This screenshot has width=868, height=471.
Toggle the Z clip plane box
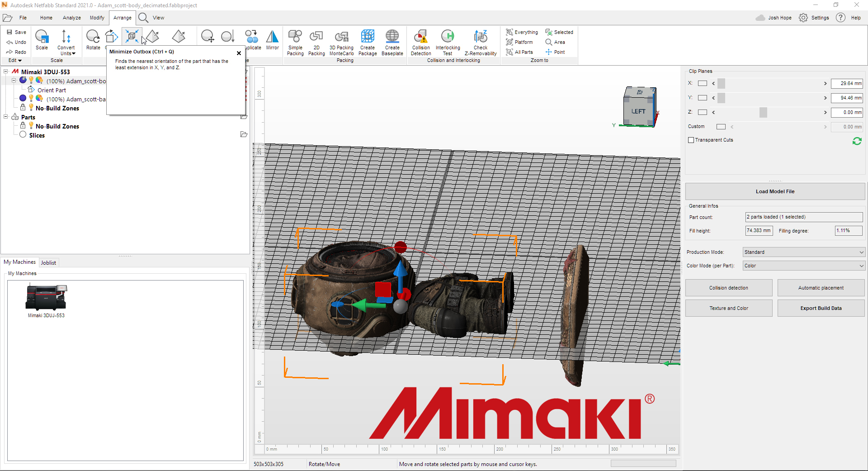(x=702, y=112)
